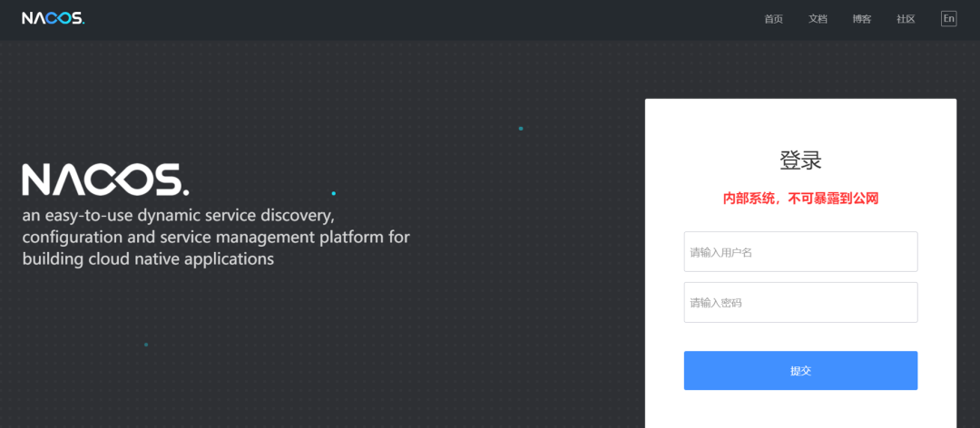Focus the 请输入密码 password field
This screenshot has width=980, height=428.
800,303
